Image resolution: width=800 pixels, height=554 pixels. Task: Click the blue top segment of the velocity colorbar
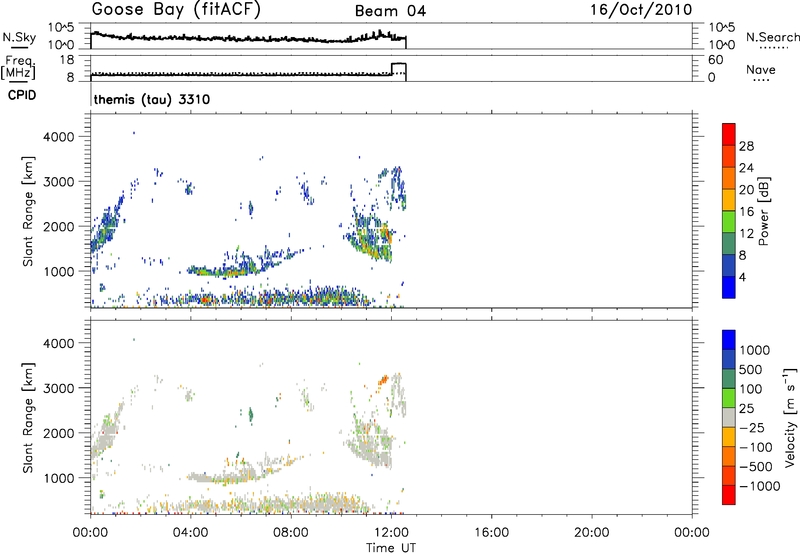pyautogui.click(x=729, y=340)
